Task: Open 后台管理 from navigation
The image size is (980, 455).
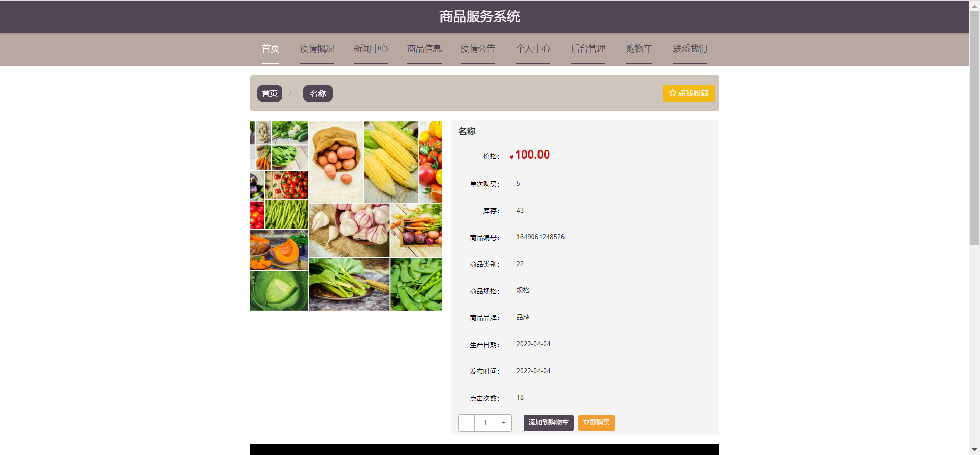Action: point(588,48)
